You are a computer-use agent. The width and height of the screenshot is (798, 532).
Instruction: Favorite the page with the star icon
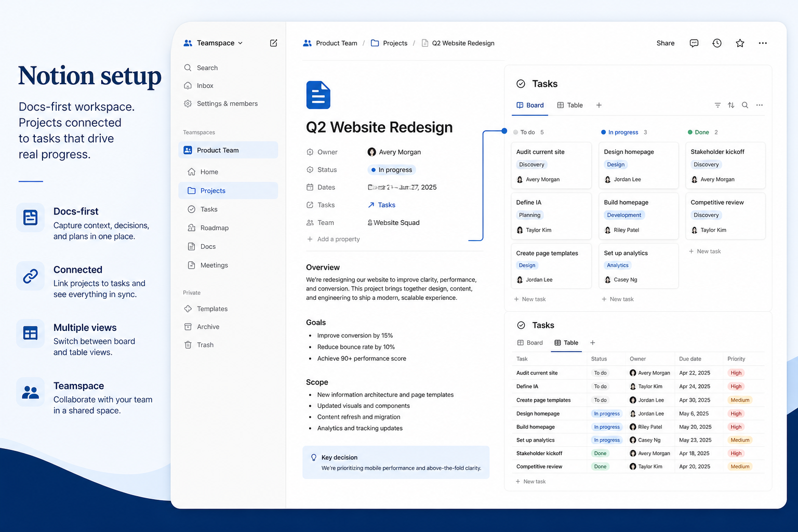click(740, 43)
